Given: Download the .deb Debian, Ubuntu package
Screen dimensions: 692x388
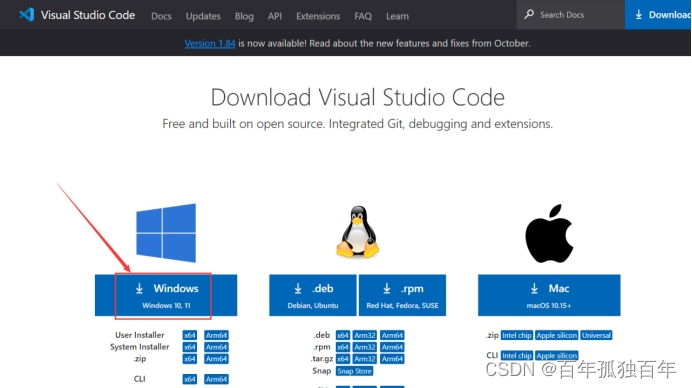Looking at the screenshot, I should tap(312, 295).
